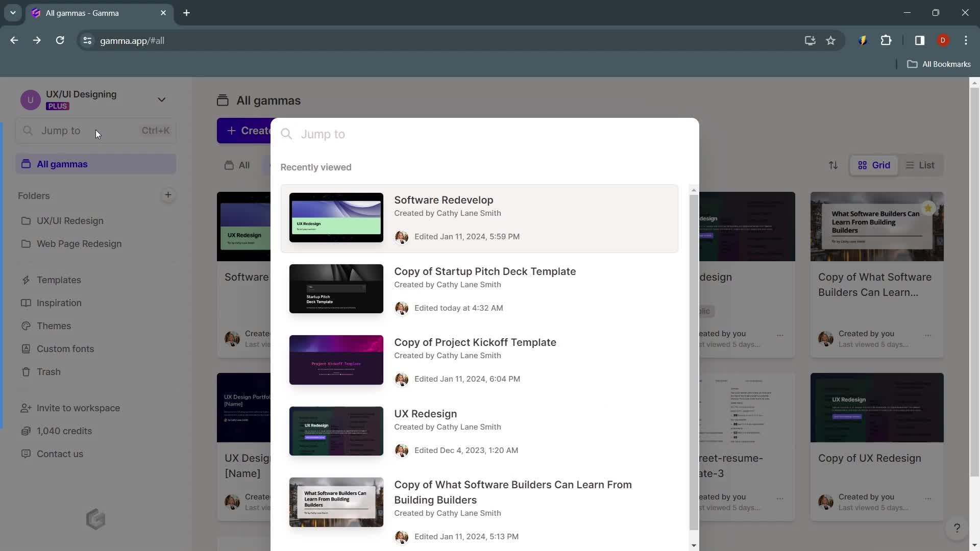Switch to List view layout
The height and width of the screenshot is (551, 980).
[x=922, y=165]
